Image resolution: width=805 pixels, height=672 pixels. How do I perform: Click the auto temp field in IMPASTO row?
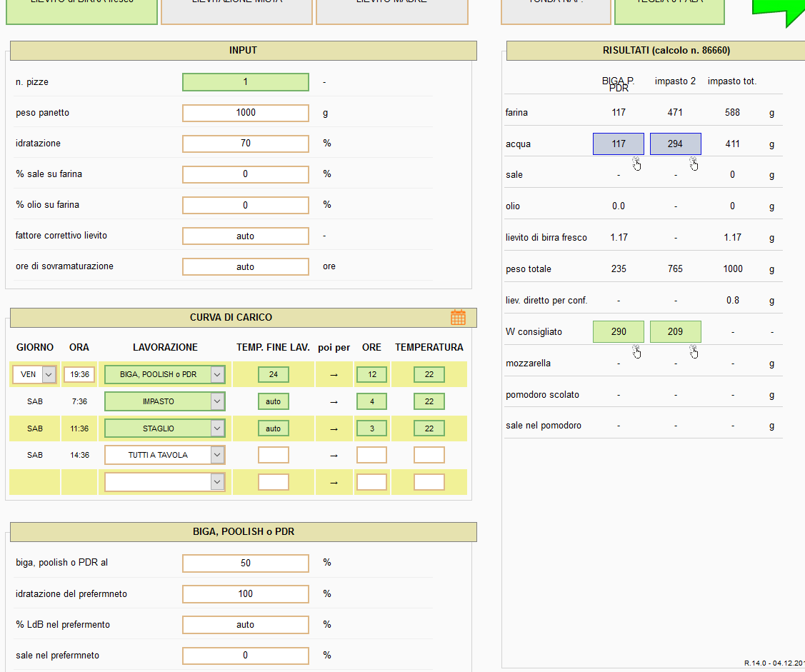273,401
